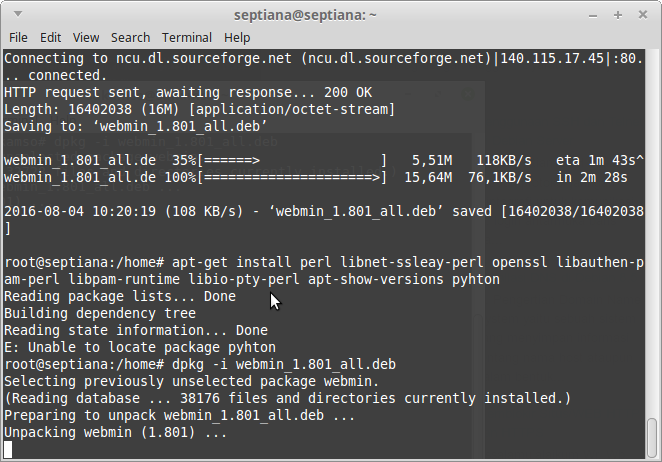Viewport: 662px width, 462px height.
Task: Open the Search menu
Action: 130,37
